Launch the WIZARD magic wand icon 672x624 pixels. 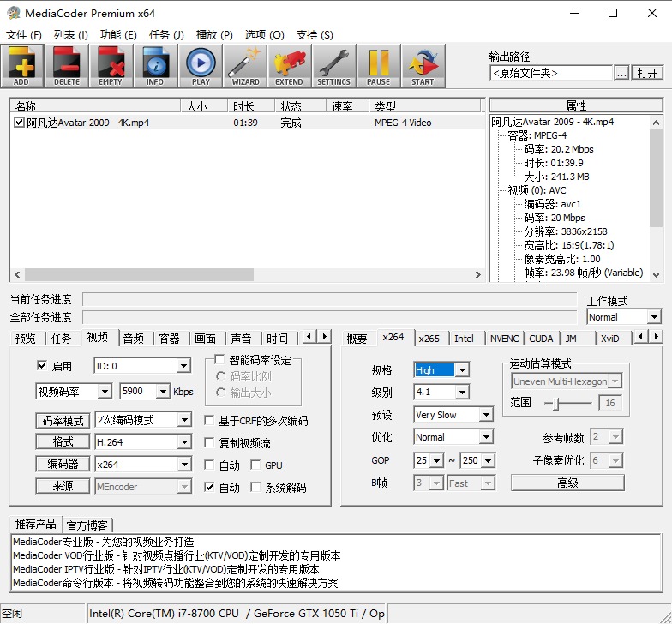245,65
